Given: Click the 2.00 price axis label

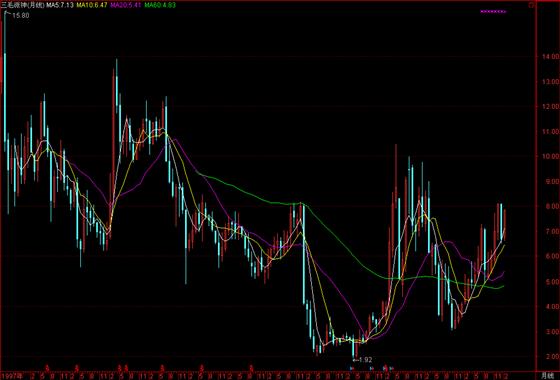Looking at the screenshot, I should (x=551, y=356).
